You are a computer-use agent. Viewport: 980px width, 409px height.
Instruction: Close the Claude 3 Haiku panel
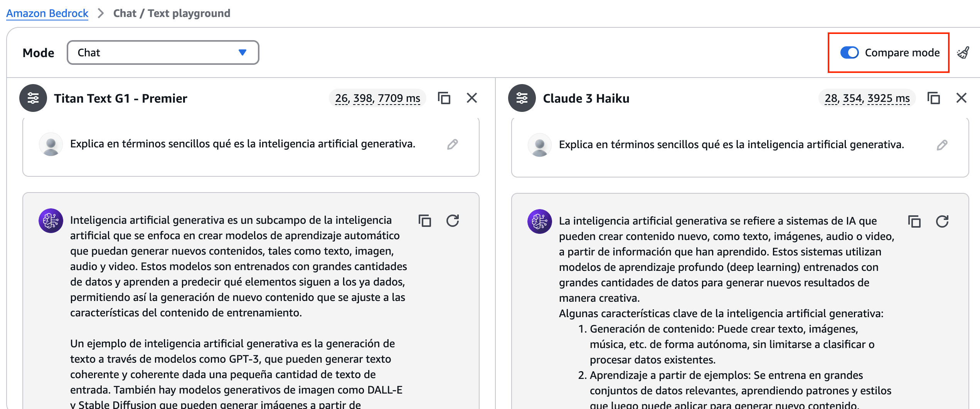pos(961,98)
